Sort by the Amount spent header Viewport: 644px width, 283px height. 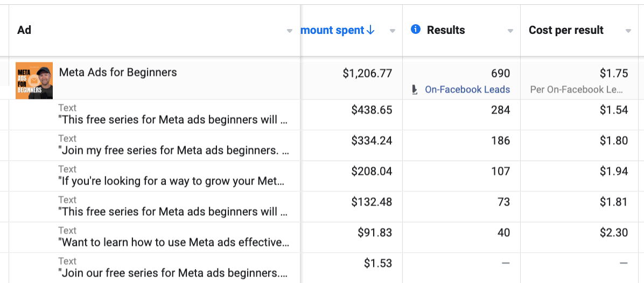click(x=332, y=30)
